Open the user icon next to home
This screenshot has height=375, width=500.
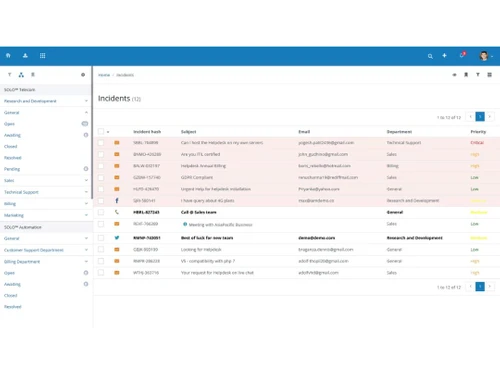(25, 55)
